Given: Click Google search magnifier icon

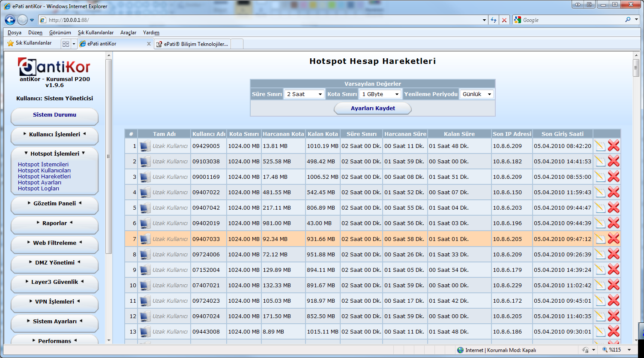Looking at the screenshot, I should [x=628, y=20].
